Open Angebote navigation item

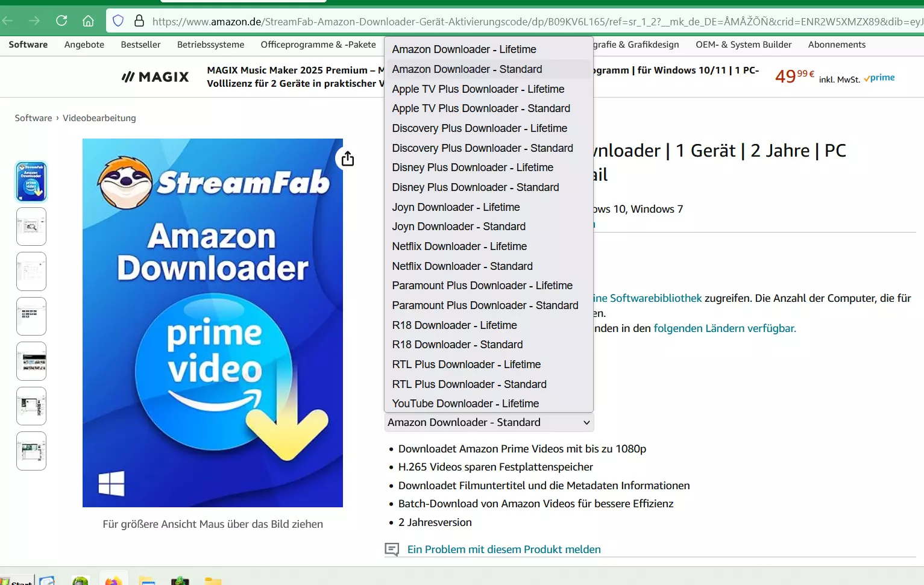84,45
